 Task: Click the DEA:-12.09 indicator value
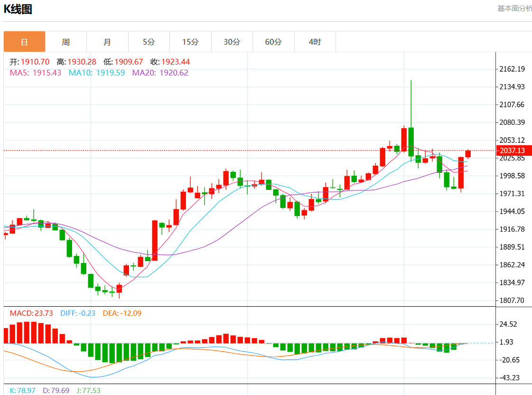(x=122, y=313)
